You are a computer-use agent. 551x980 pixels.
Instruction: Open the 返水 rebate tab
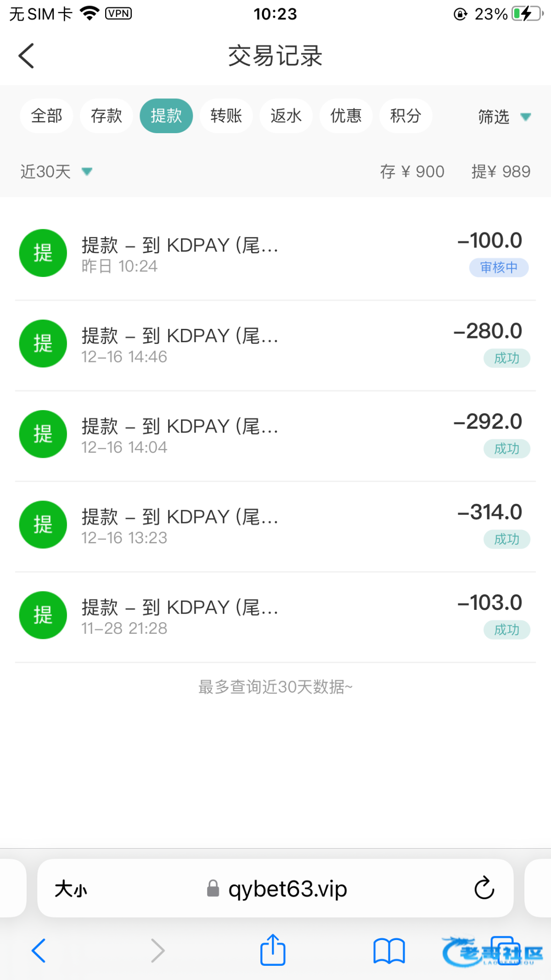(x=286, y=116)
